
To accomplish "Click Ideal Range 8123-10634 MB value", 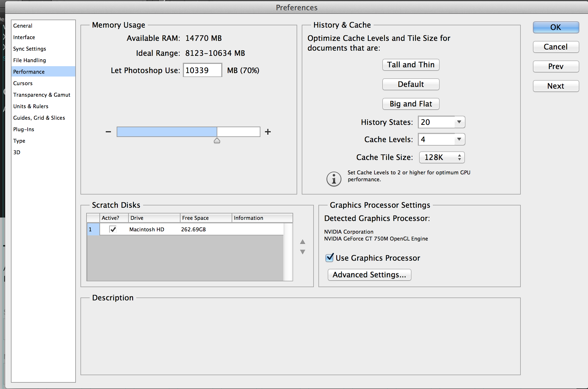I will point(215,53).
